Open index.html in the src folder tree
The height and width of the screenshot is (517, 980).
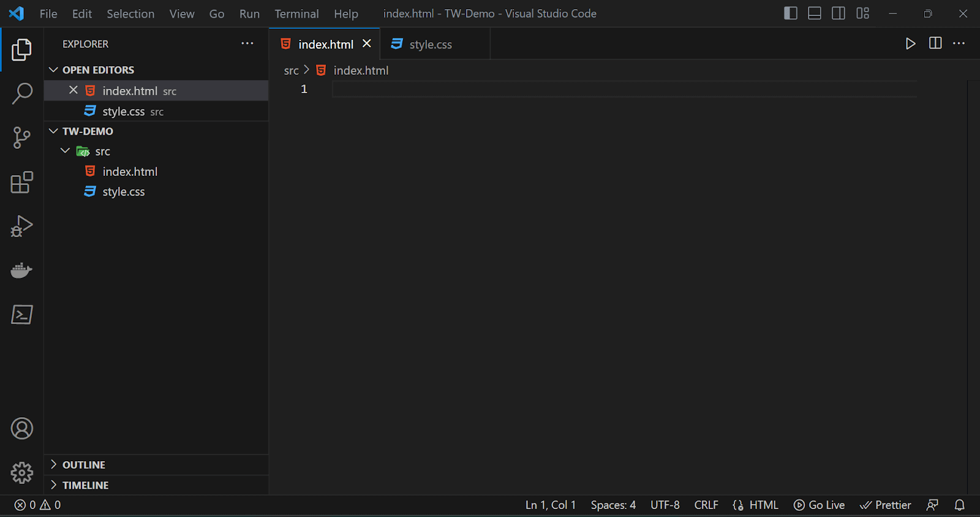point(156,172)
